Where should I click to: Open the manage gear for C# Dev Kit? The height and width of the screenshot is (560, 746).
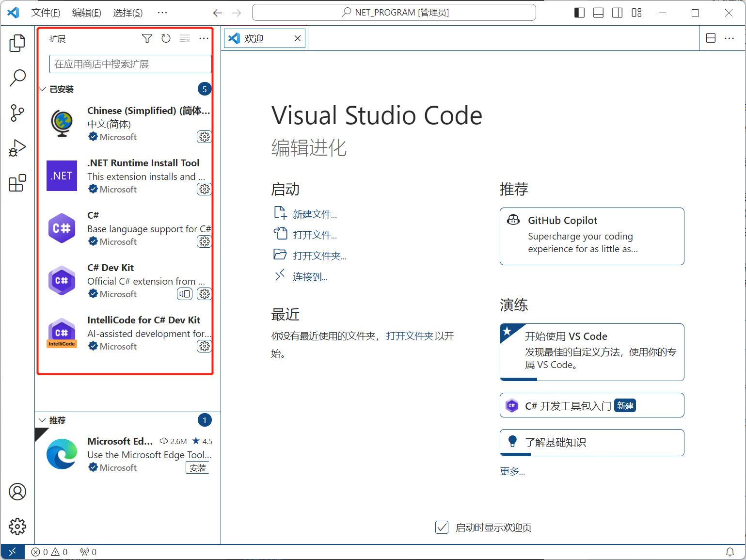[x=205, y=294]
